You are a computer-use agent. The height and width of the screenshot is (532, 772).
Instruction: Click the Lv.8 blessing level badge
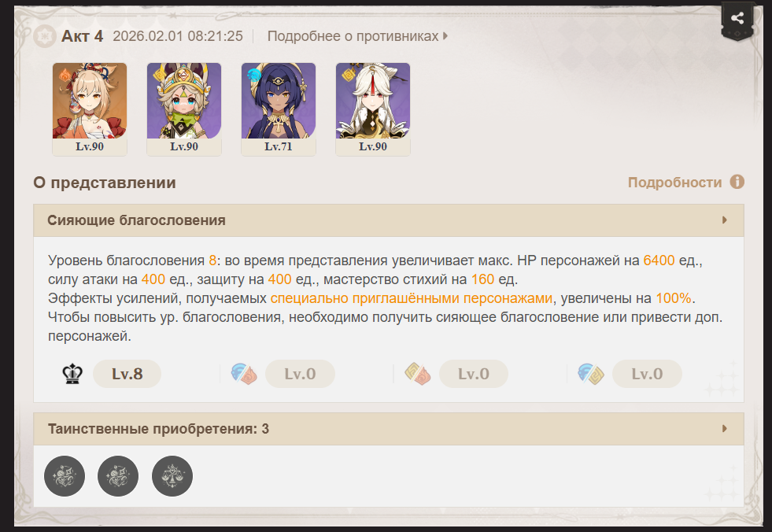pyautogui.click(x=127, y=374)
